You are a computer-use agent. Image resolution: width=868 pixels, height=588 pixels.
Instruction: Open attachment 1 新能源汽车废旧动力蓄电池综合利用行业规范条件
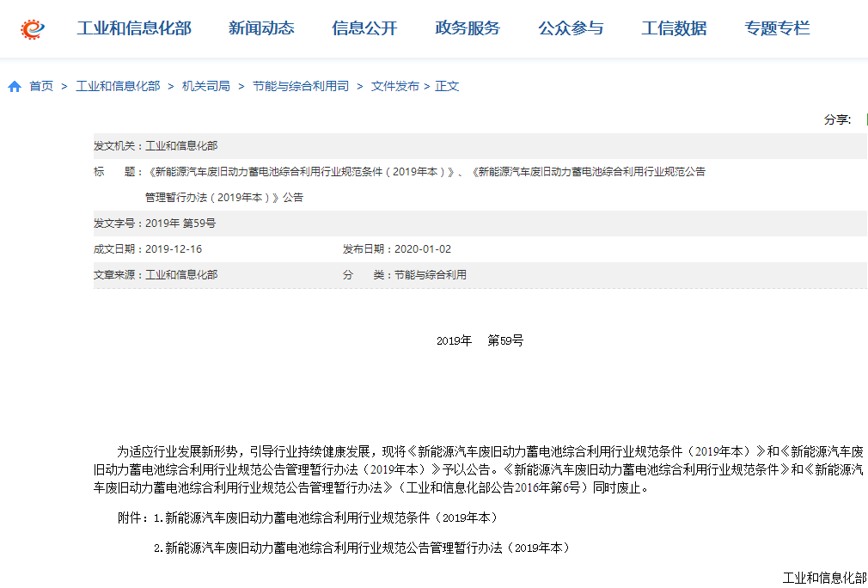[x=326, y=518]
